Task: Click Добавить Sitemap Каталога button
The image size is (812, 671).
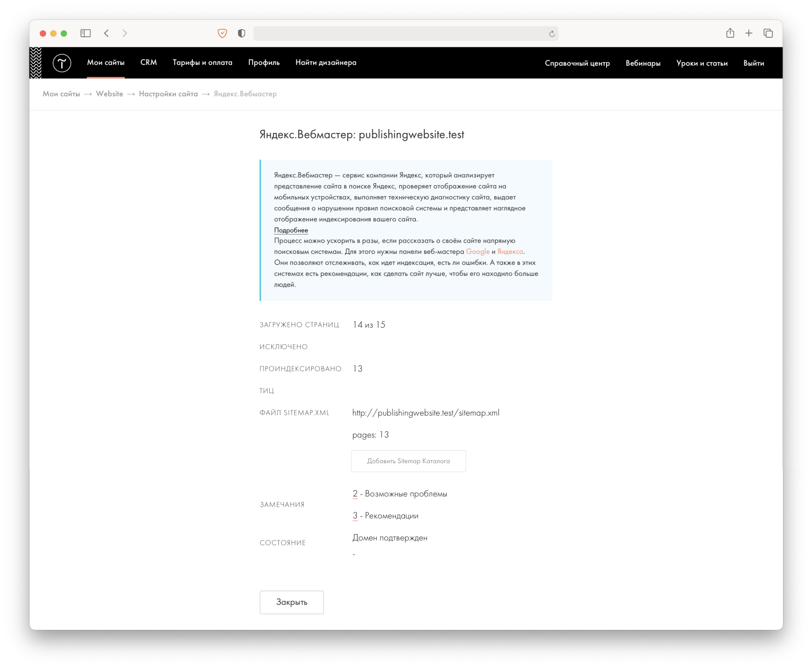Action: (408, 461)
